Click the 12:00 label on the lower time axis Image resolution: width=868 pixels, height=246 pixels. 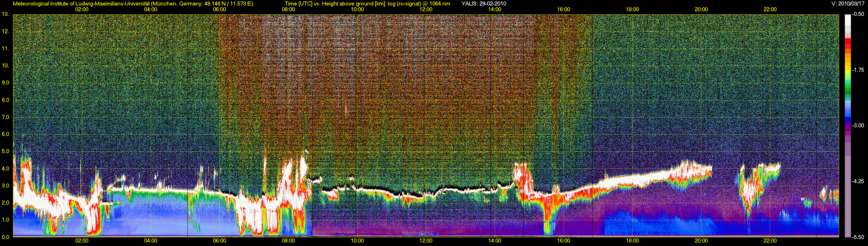coord(426,241)
